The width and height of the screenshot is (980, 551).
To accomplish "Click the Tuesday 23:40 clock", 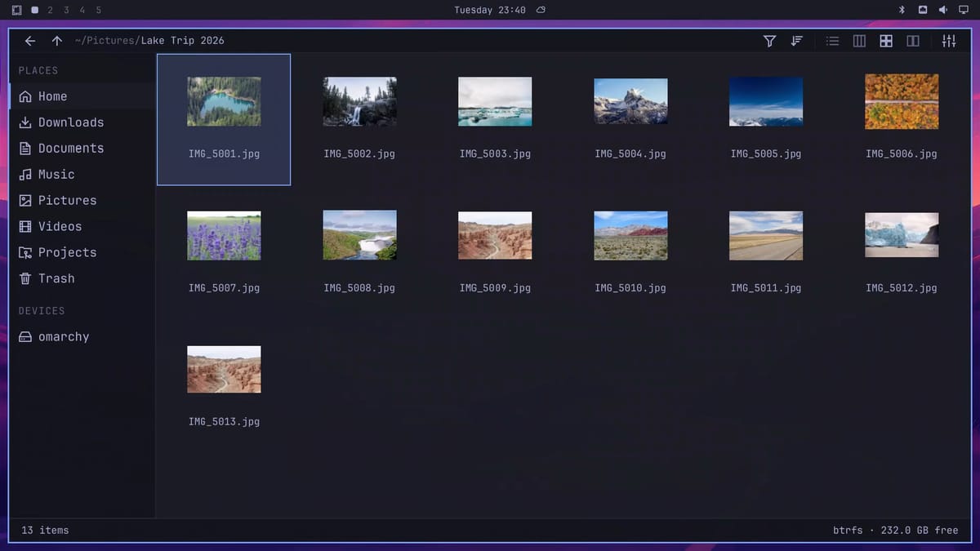I will (490, 11).
